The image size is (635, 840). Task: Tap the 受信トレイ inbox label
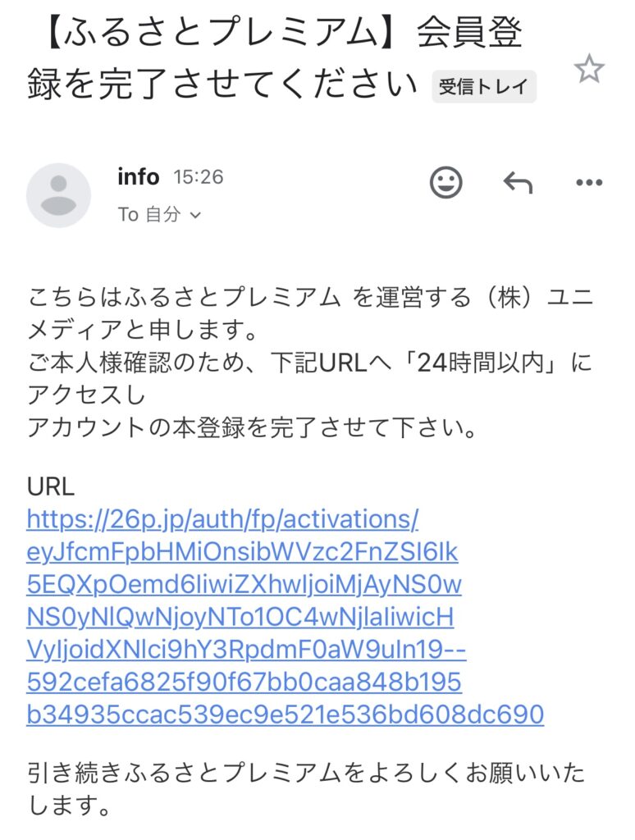pyautogui.click(x=484, y=86)
